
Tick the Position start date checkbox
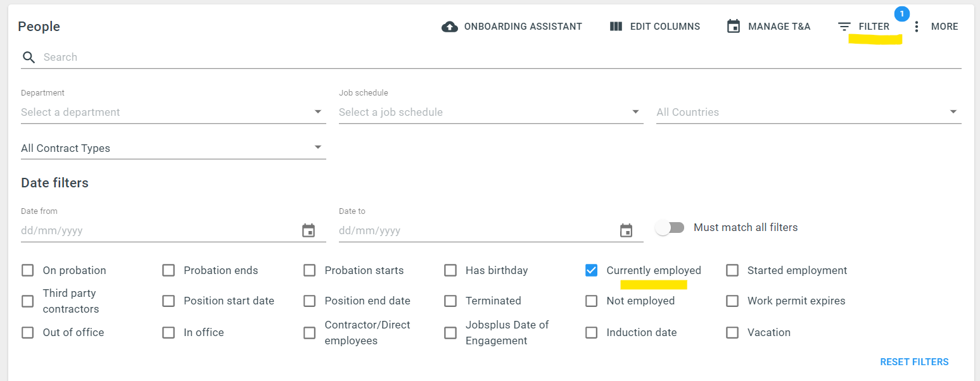point(169,301)
